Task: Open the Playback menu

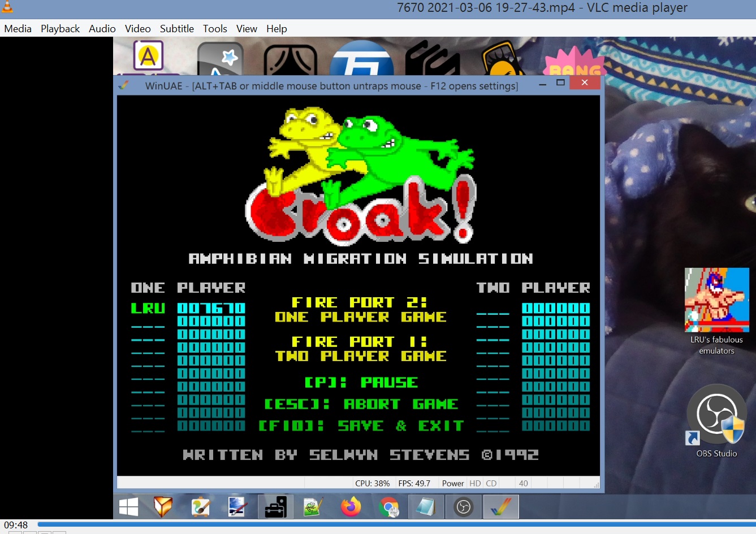Action: coord(61,28)
